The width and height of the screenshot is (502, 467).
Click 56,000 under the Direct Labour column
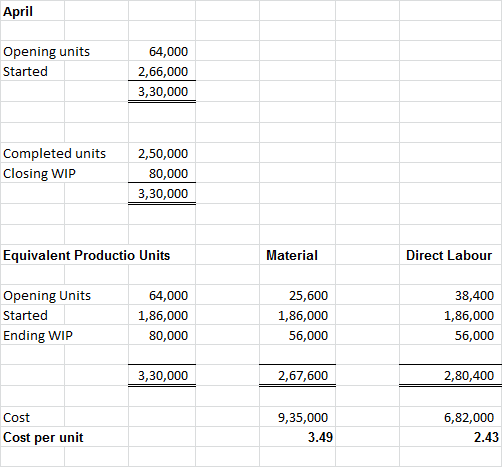(x=474, y=335)
